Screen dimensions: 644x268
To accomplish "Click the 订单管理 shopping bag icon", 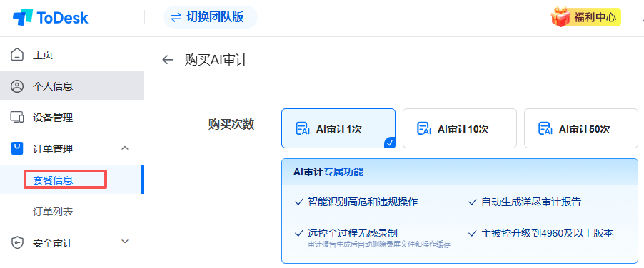I will (17, 148).
